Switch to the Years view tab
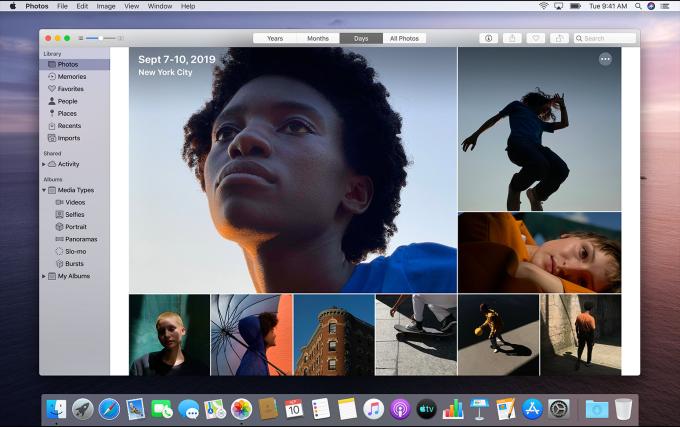Screen dimensions: 680x427 275,39
